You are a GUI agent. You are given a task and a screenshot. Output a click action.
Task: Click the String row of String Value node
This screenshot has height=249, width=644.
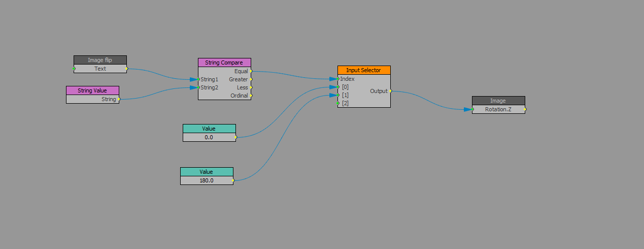(x=92, y=99)
